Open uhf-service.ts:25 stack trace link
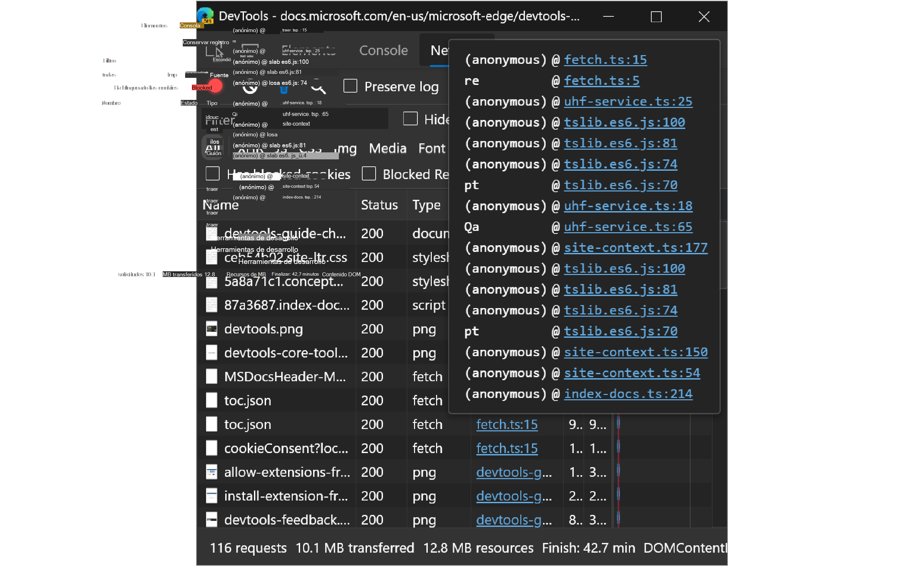The width and height of the screenshot is (924, 566). coord(628,102)
